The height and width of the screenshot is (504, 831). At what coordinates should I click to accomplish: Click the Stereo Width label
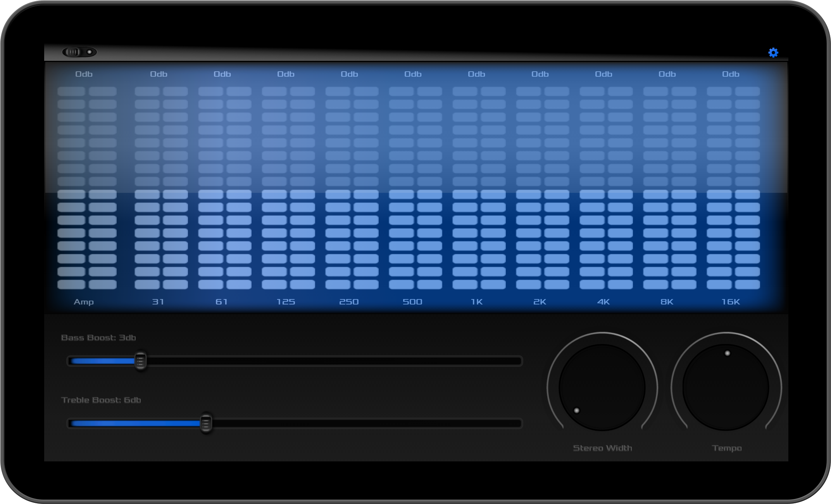click(x=602, y=448)
